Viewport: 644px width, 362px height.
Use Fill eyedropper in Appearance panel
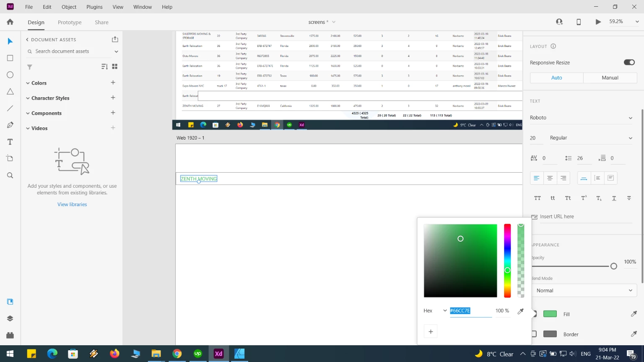[634, 314]
